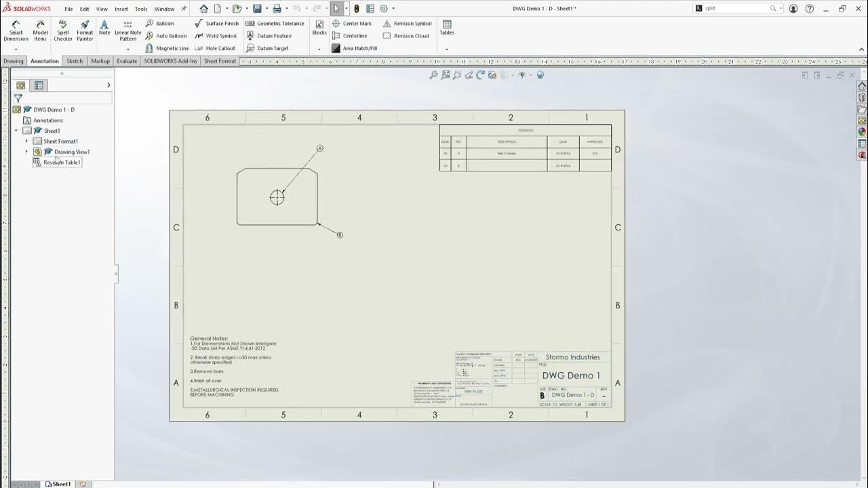Insert a Center Mark
The height and width of the screenshot is (488, 868).
point(352,23)
